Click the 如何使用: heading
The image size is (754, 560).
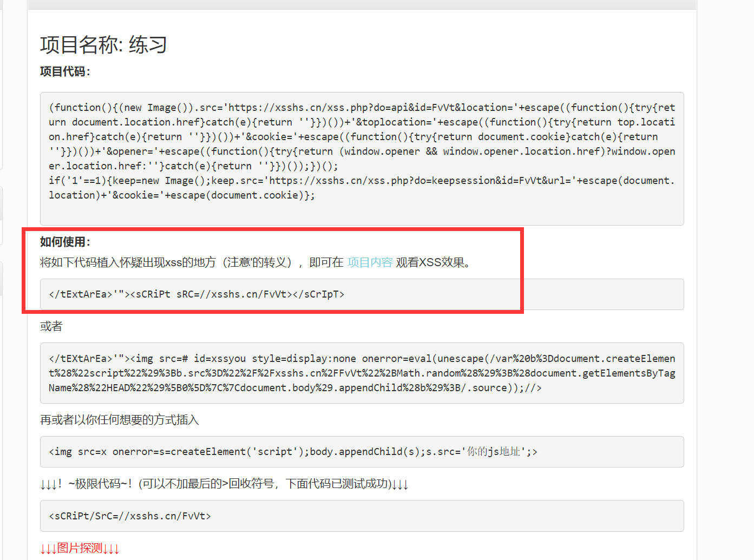65,242
